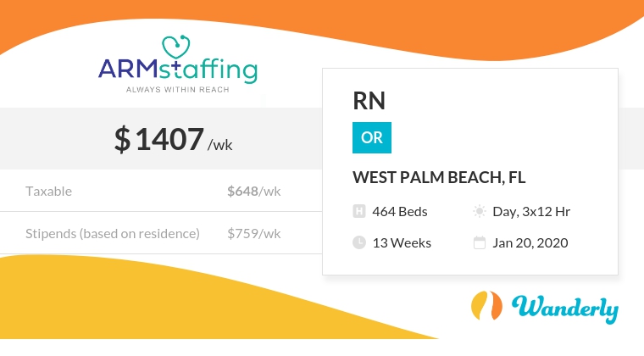Click the hospital beds H icon
Viewport: 644px width, 356px height.
click(359, 211)
